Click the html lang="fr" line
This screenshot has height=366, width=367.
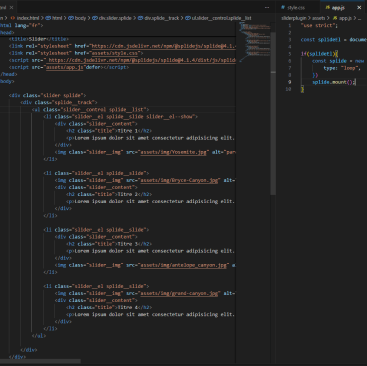[21, 25]
